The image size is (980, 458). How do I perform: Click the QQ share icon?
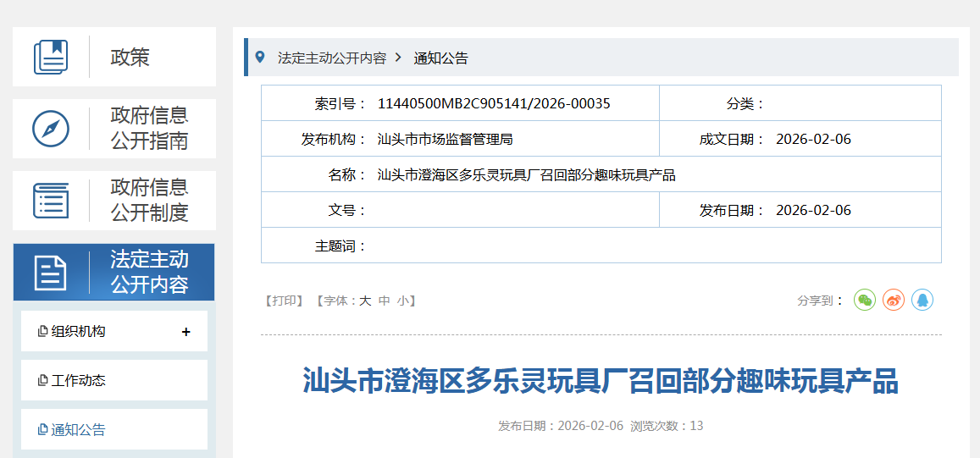(x=922, y=300)
